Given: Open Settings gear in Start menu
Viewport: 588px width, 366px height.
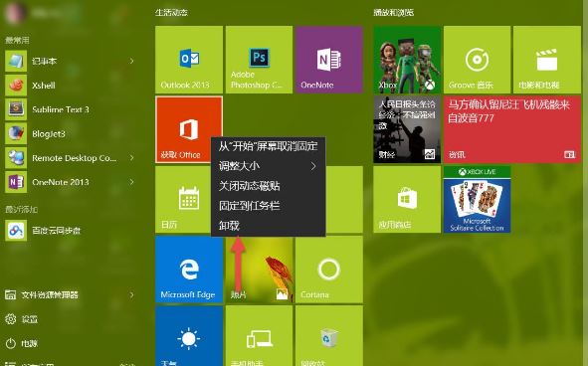Looking at the screenshot, I should (x=22, y=319).
